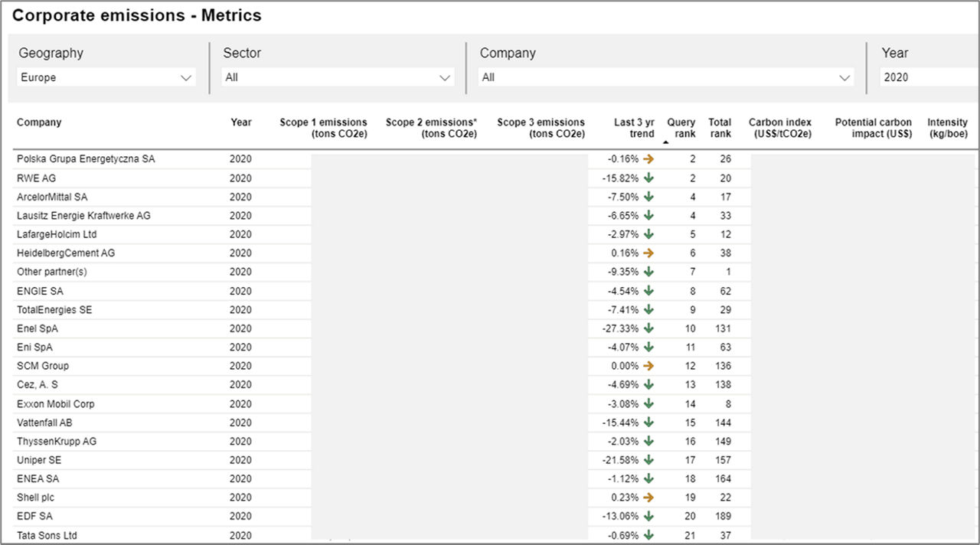This screenshot has width=980, height=545.
Task: Click the orange flat arrow for Shell plc
Action: (x=648, y=498)
